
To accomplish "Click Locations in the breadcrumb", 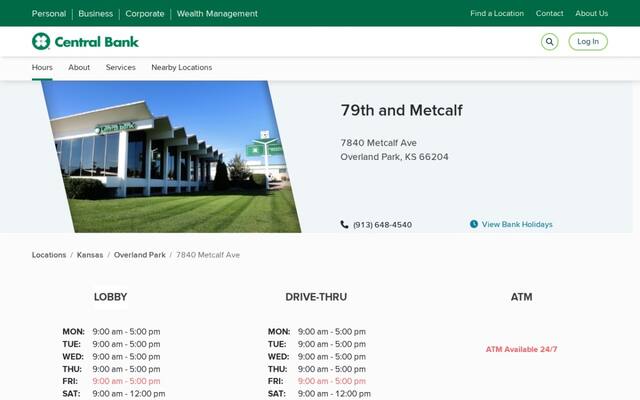I will pyautogui.click(x=49, y=255).
